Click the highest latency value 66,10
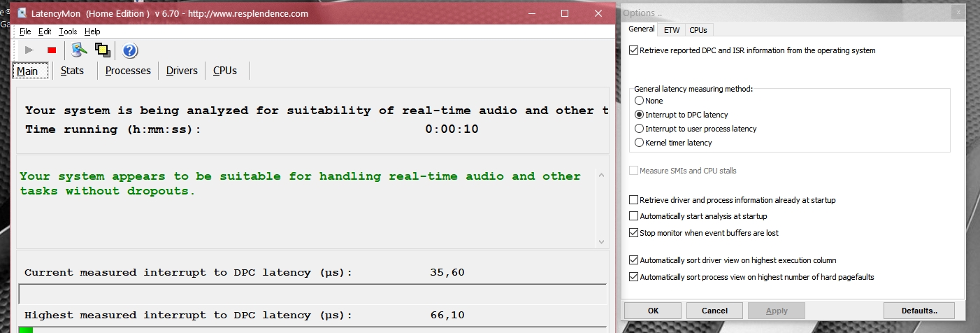The width and height of the screenshot is (980, 333). tap(447, 316)
